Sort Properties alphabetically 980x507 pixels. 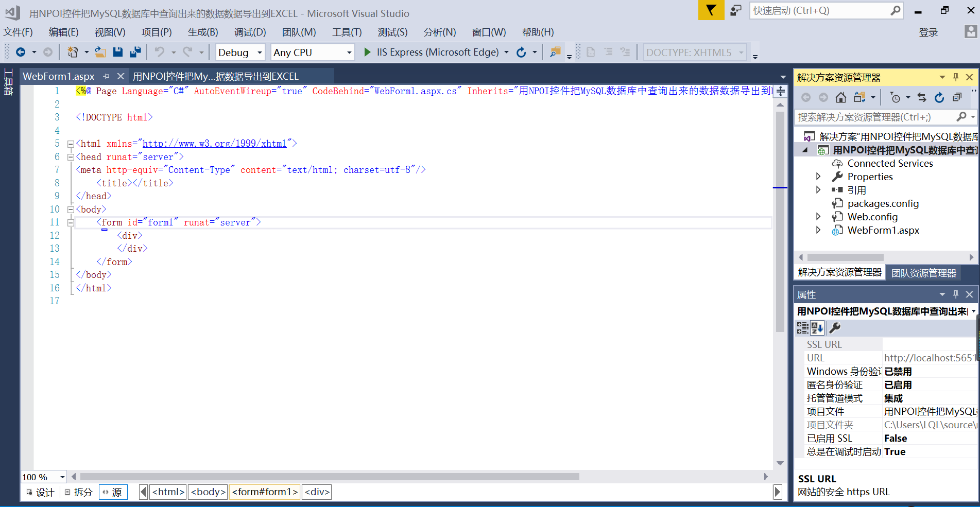point(817,328)
